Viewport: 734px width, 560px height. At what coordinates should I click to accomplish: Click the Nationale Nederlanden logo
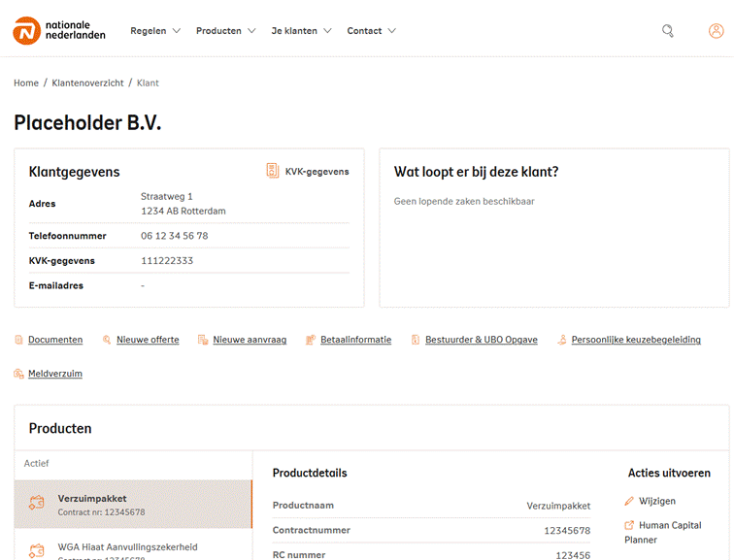point(59,30)
